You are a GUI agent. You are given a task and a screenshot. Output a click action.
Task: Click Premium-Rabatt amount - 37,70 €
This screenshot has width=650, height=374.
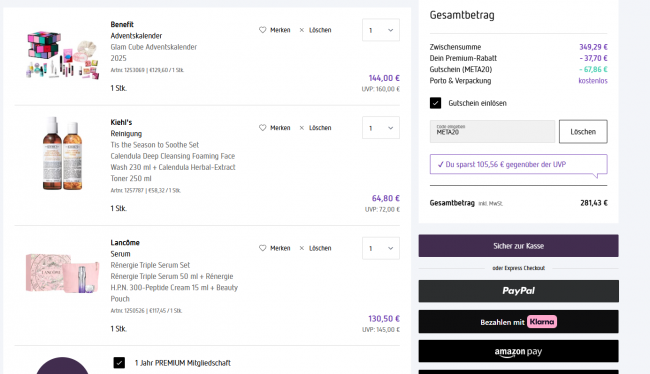pos(594,58)
